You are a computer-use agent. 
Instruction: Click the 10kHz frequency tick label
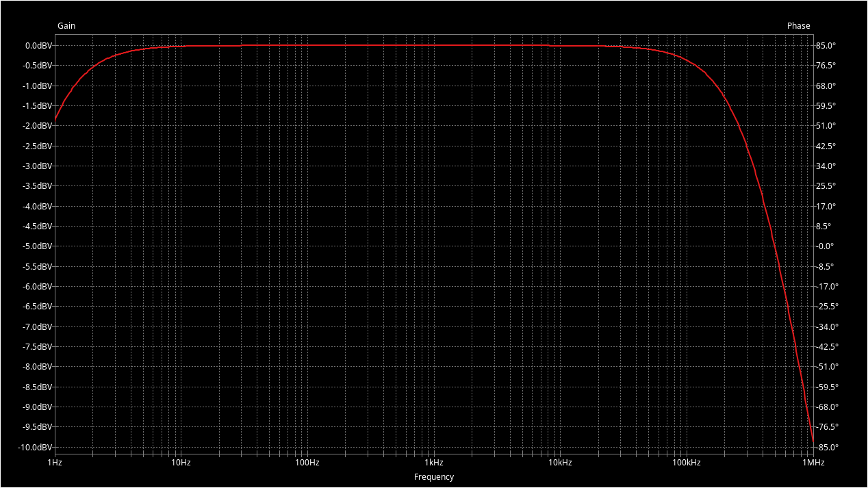[560, 463]
